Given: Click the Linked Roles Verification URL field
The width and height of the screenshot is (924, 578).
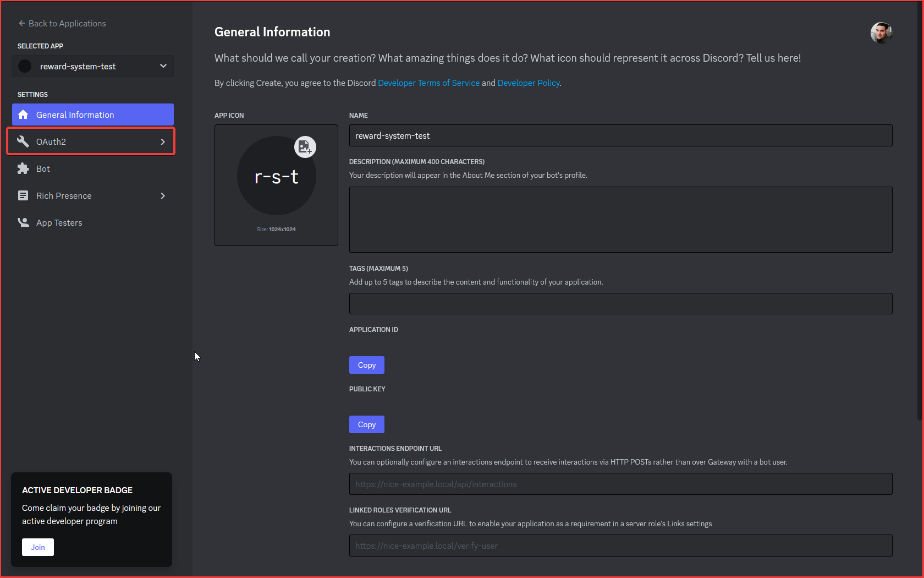Looking at the screenshot, I should 620,546.
